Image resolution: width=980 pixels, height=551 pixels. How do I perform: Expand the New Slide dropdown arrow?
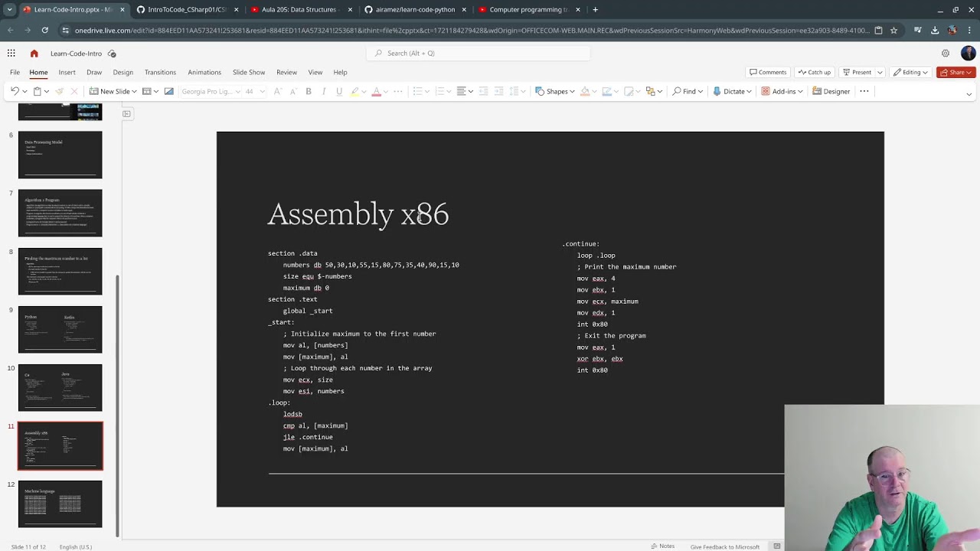[134, 92]
